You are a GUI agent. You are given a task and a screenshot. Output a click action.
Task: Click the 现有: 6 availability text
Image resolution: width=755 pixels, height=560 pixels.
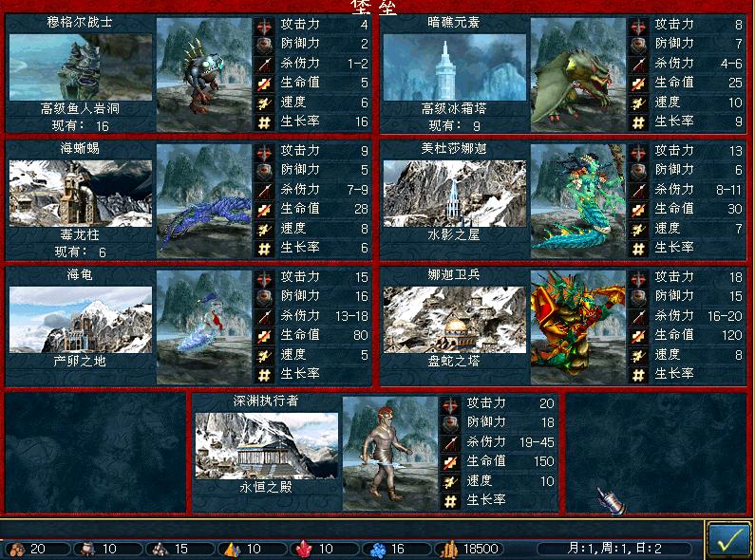tap(81, 252)
